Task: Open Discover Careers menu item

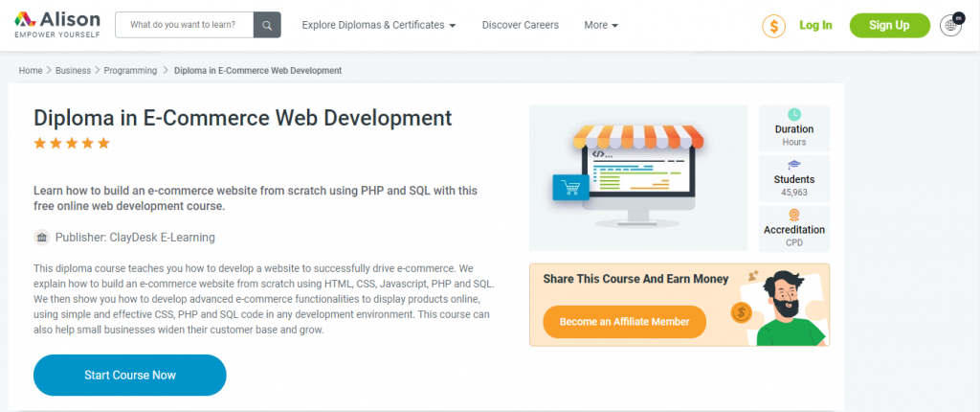Action: point(521,25)
